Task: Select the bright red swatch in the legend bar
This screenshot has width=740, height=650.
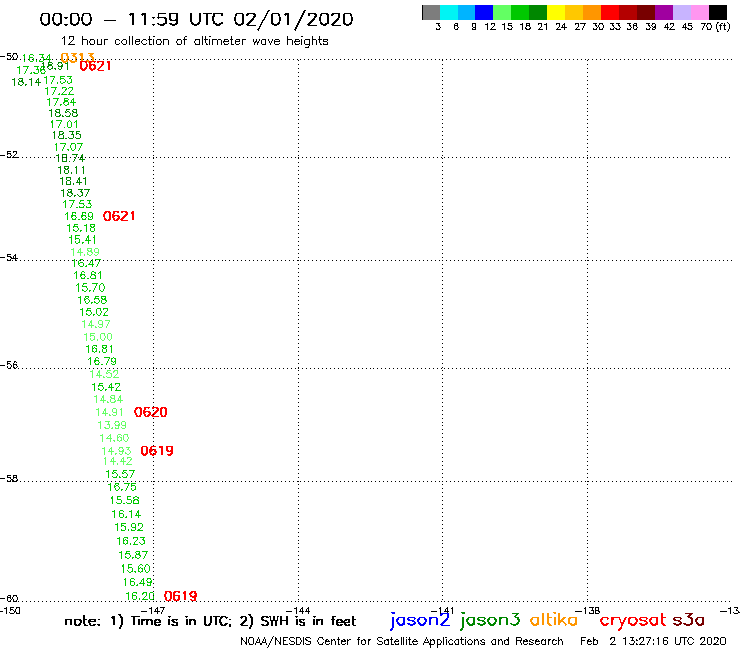Action: click(x=609, y=12)
